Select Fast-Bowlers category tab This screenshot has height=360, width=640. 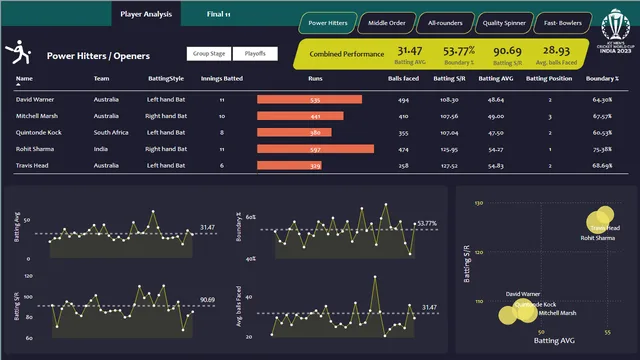click(562, 23)
